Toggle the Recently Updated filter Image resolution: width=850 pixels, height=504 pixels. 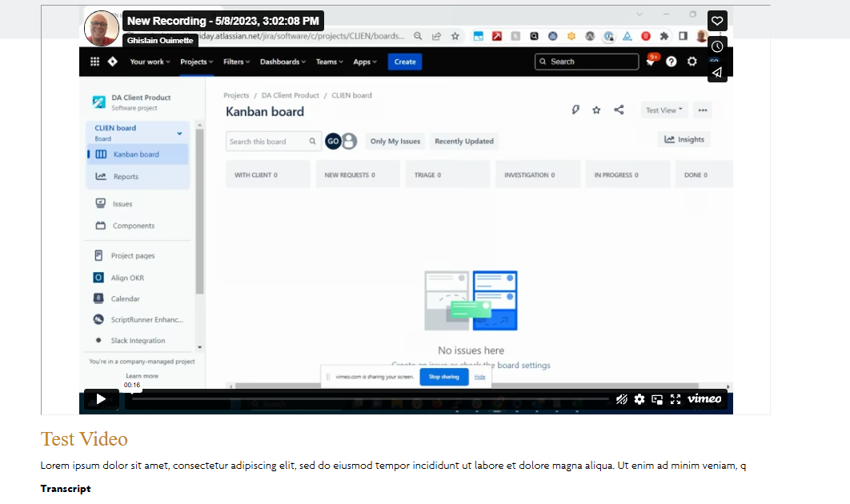pos(464,142)
